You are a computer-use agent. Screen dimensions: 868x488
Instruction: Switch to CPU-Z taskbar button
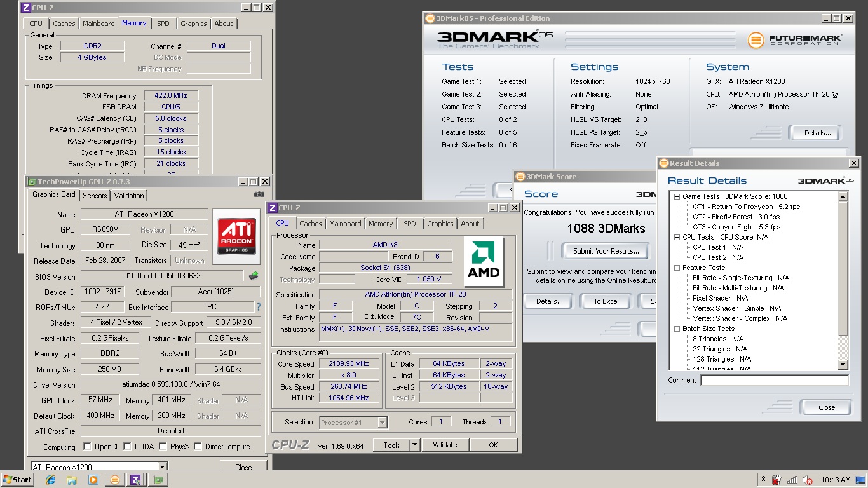[x=135, y=480]
